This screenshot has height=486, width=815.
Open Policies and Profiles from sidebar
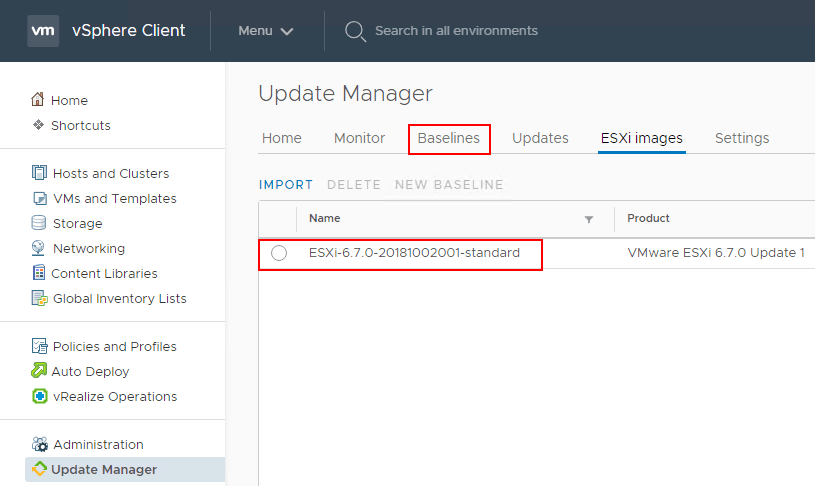pyautogui.click(x=115, y=346)
